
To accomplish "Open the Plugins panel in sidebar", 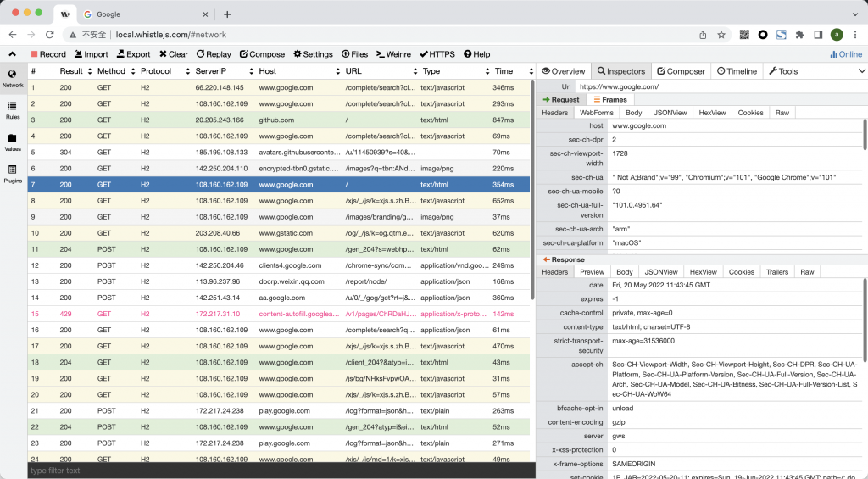I will (x=13, y=174).
